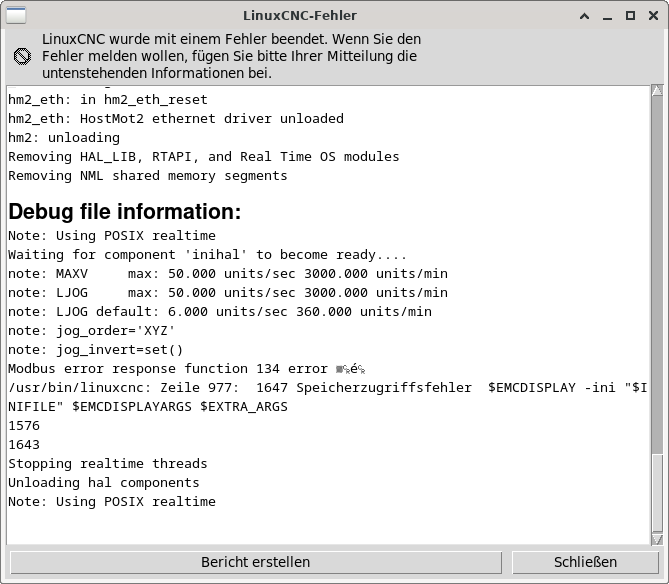Screen dimensions: 669x584
Task: Click the error stop icon beside the message
Action: point(22,56)
